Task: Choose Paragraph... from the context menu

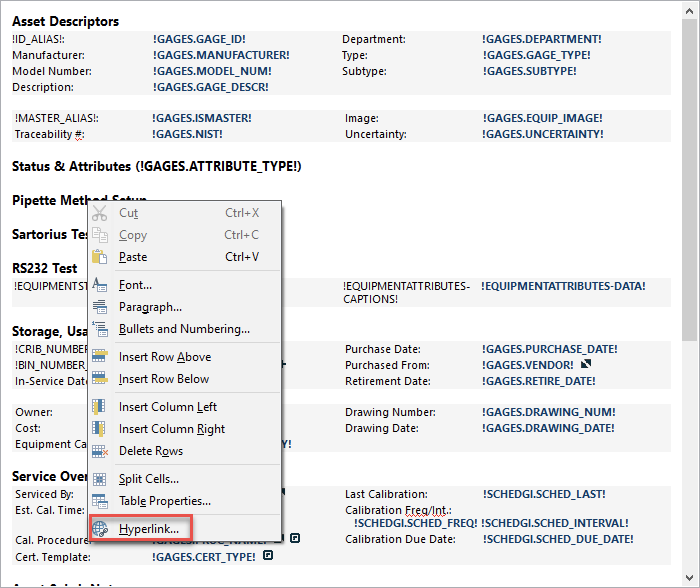Action: (150, 307)
